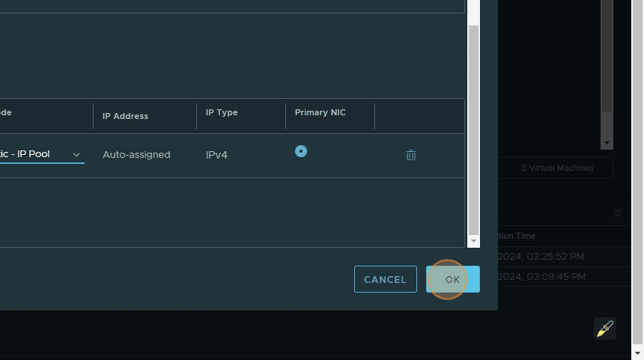Viewport: 644px width, 360px height.
Task: Click the dialog vertical scrollbar thumb
Action: pyautogui.click(x=473, y=129)
